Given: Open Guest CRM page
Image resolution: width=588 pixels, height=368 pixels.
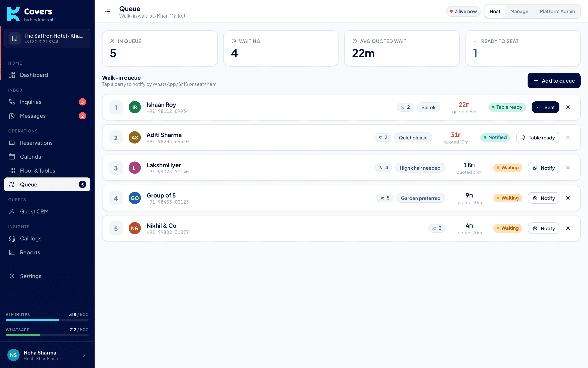Looking at the screenshot, I should tap(47, 212).
